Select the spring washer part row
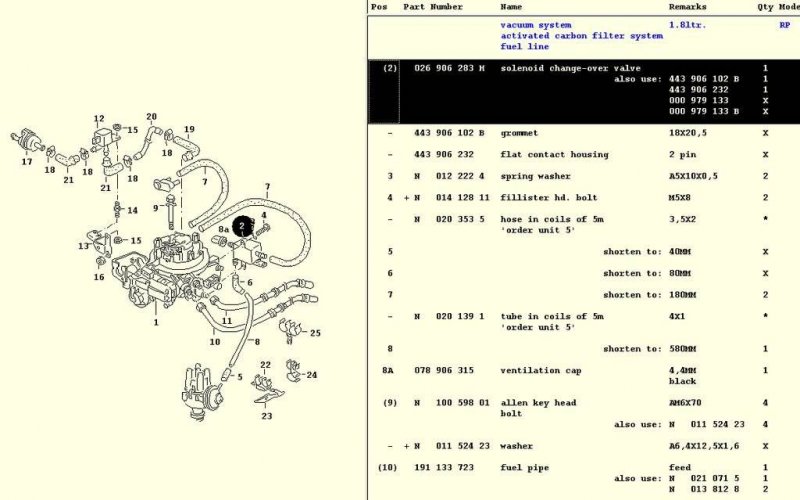 click(535, 176)
